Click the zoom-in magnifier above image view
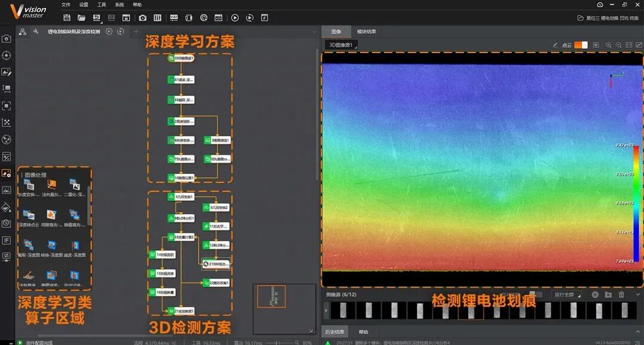 pos(609,45)
